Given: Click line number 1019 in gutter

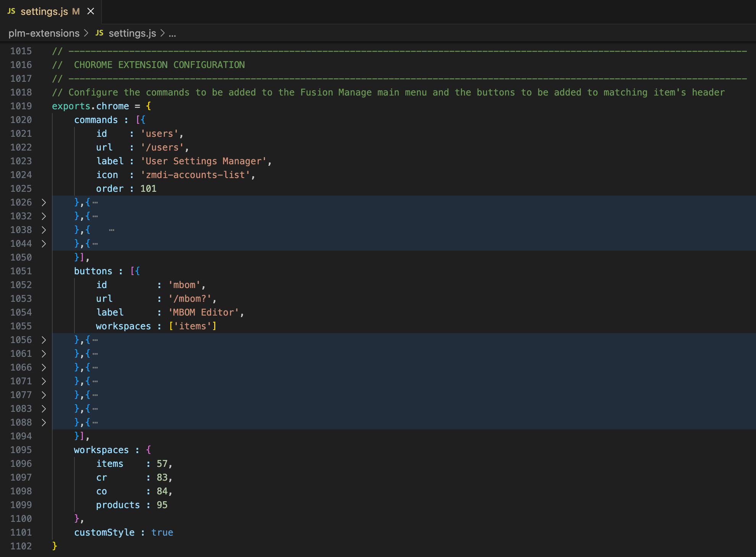Looking at the screenshot, I should (21, 106).
